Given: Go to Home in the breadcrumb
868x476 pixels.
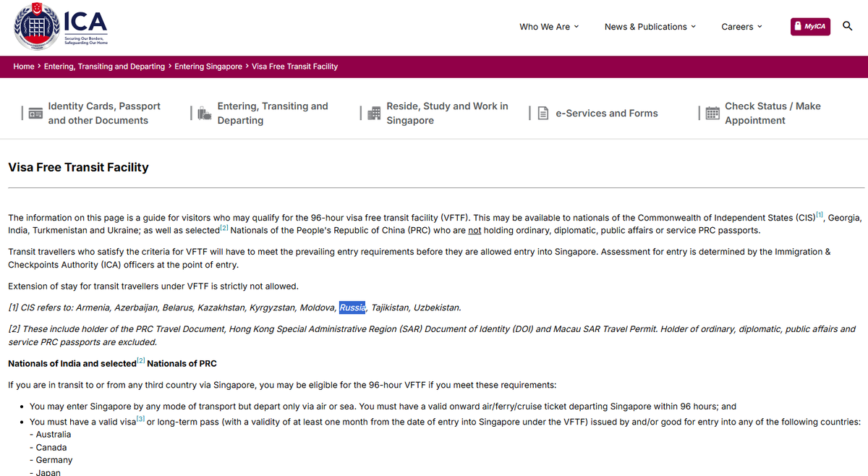Looking at the screenshot, I should tap(24, 67).
